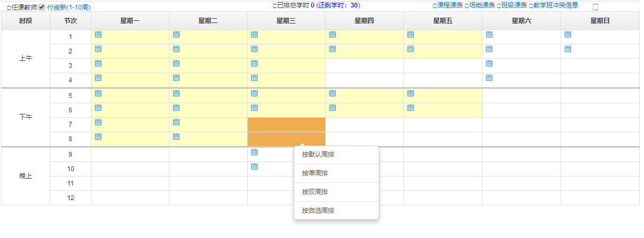This screenshot has height=238, width=644.
Task: Click calendar icon in Monday period 8
Action: pyautogui.click(x=98, y=136)
